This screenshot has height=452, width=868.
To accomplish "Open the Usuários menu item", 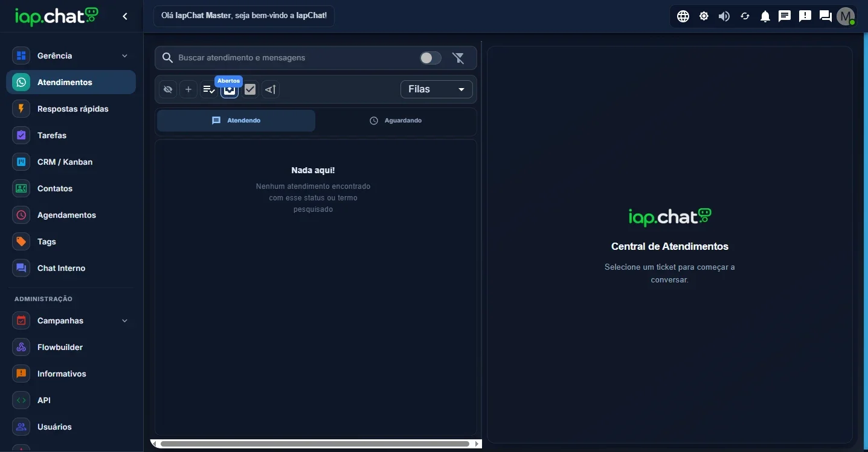I will (x=71, y=427).
